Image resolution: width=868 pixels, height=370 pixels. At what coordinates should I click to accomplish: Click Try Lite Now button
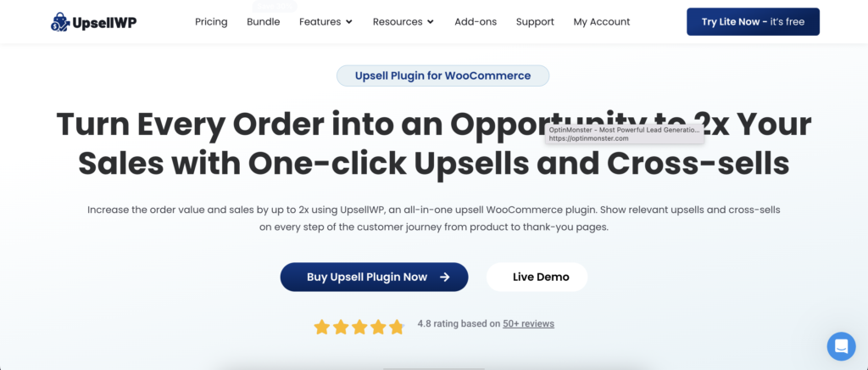tap(753, 21)
